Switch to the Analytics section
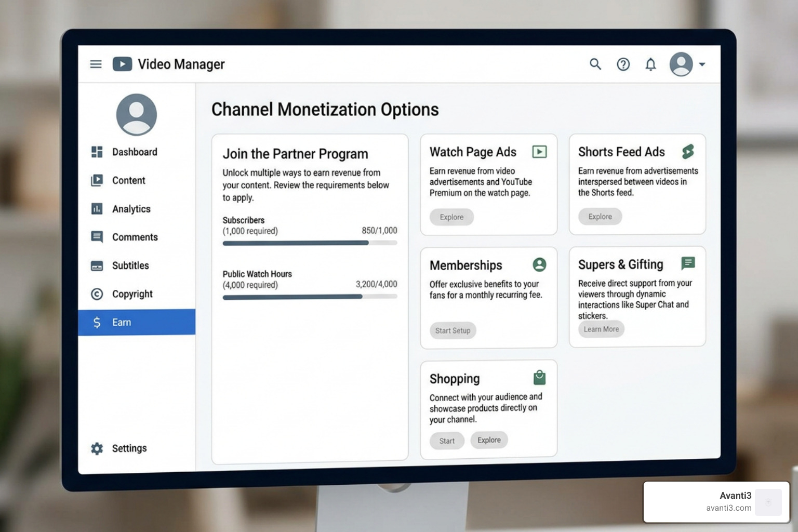The image size is (798, 532). coord(131,209)
